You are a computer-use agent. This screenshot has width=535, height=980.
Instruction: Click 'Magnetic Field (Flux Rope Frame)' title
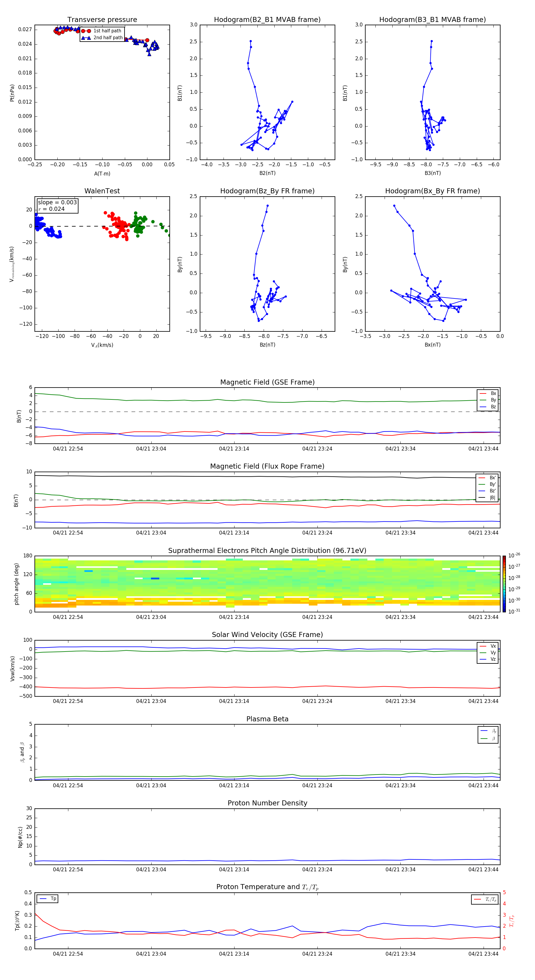(x=267, y=467)
